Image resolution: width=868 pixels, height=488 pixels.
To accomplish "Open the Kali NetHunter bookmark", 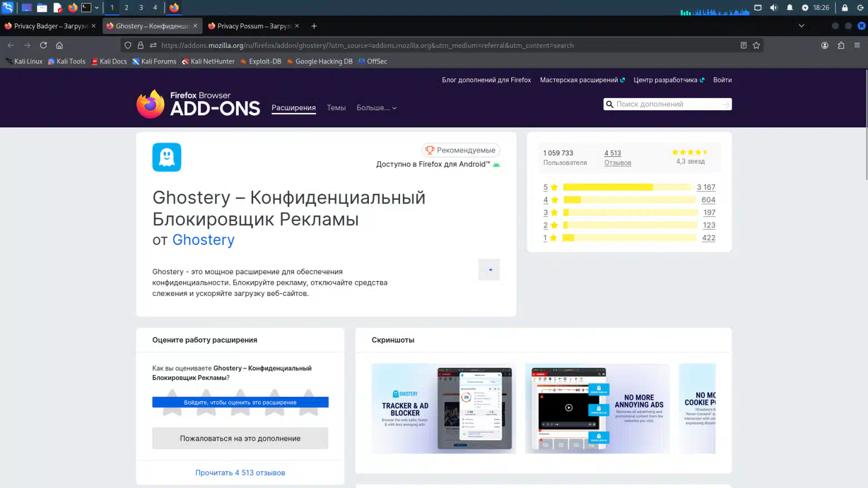I will tap(208, 62).
